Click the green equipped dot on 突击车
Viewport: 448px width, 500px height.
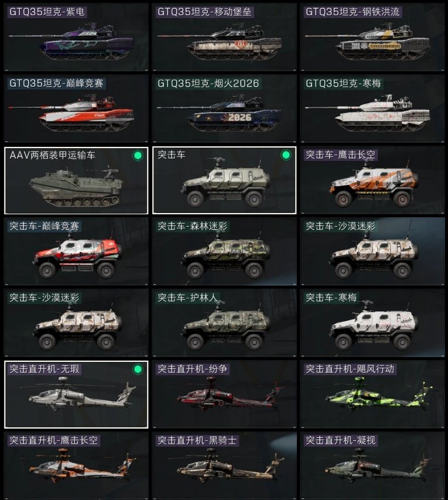pyautogui.click(x=286, y=155)
